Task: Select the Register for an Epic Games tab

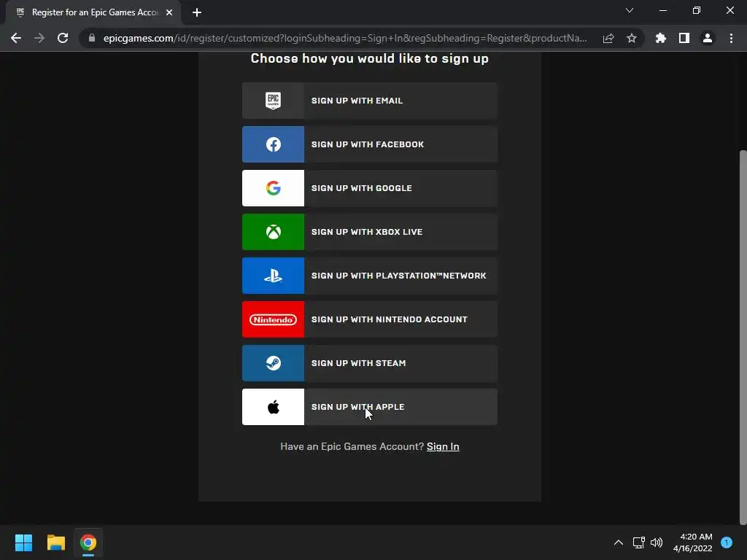Action: (93, 12)
